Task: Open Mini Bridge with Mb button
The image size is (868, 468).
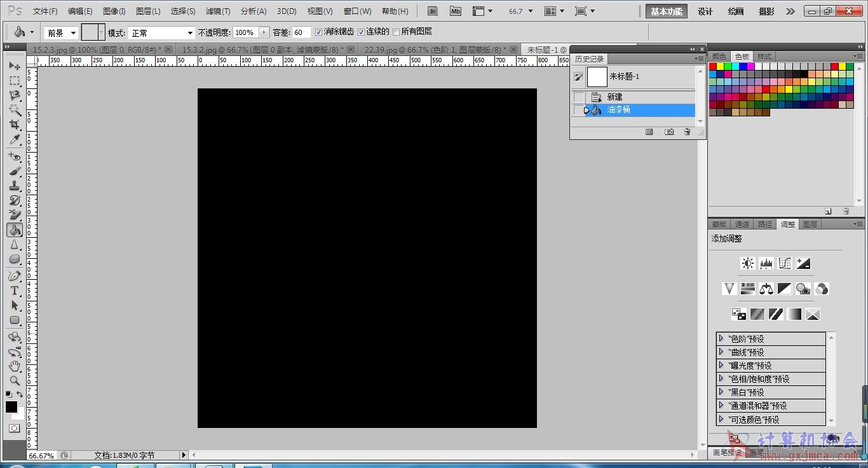Action: tap(455, 11)
